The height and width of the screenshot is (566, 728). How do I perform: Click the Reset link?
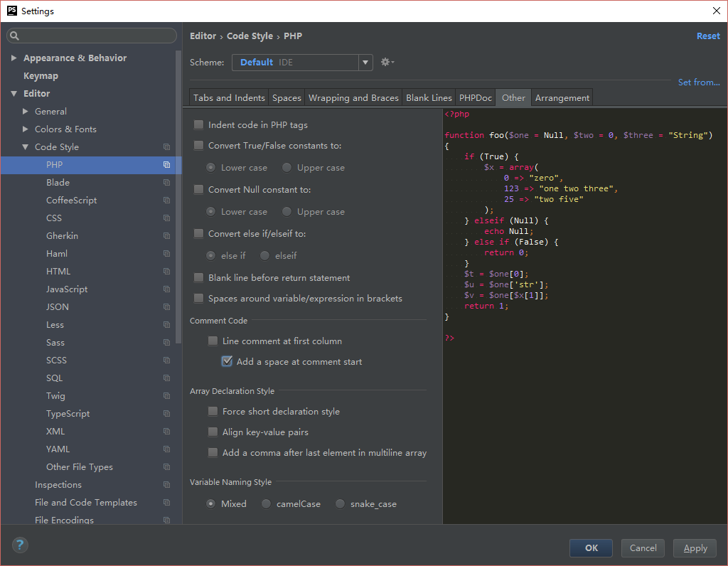click(x=708, y=36)
